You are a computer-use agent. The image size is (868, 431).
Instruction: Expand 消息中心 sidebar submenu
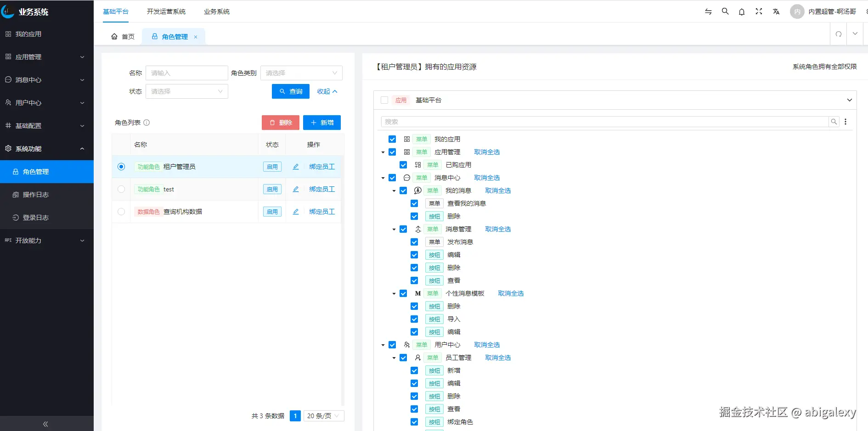point(47,80)
